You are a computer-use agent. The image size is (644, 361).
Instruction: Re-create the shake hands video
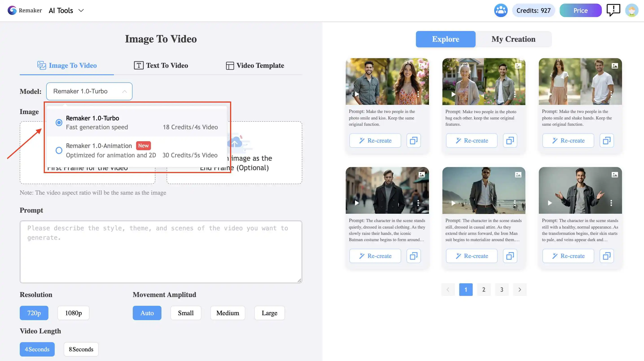568,141
